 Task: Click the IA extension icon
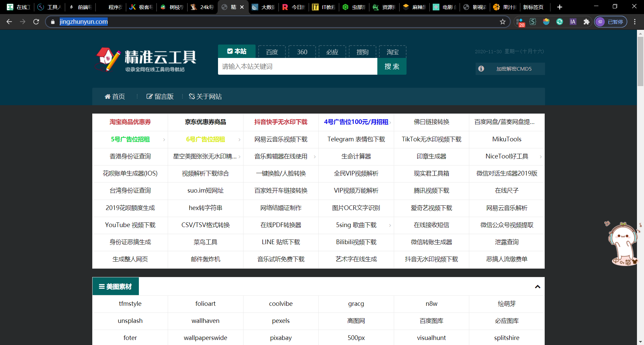click(x=573, y=21)
